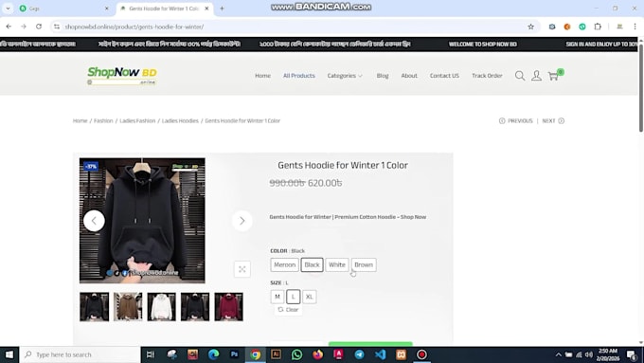The image size is (644, 363).
Task: Show previous product image arrow
Action: tap(94, 221)
